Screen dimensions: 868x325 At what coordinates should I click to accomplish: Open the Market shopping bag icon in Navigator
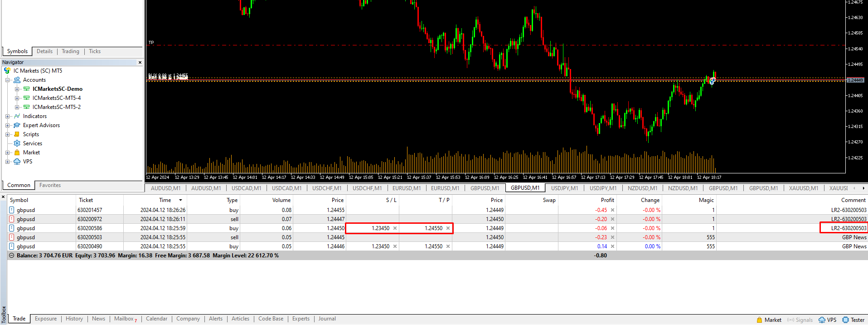(17, 153)
